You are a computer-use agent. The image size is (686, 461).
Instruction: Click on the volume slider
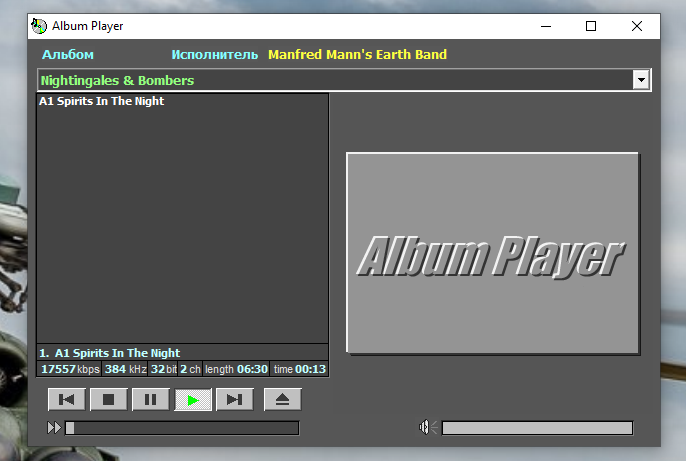[537, 428]
